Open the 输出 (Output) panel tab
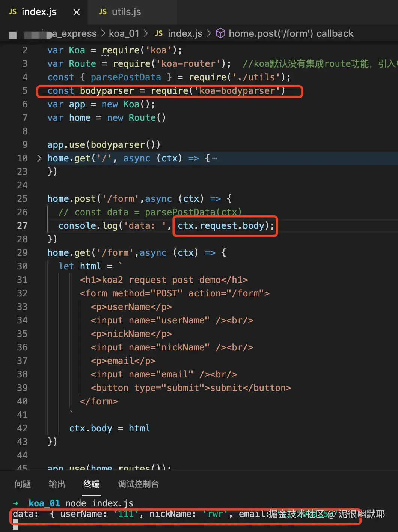398x532 pixels. (x=57, y=484)
